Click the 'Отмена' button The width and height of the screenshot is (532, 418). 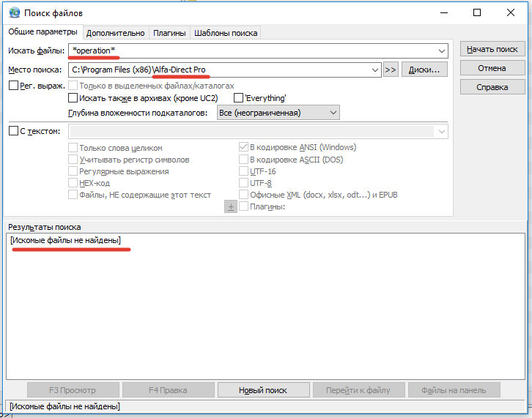point(492,68)
